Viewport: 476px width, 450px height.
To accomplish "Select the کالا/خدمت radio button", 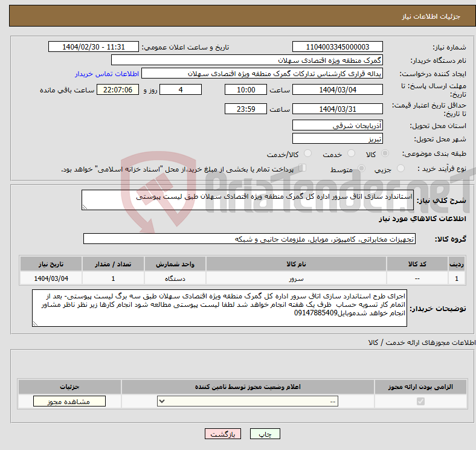I will pyautogui.click(x=308, y=153).
